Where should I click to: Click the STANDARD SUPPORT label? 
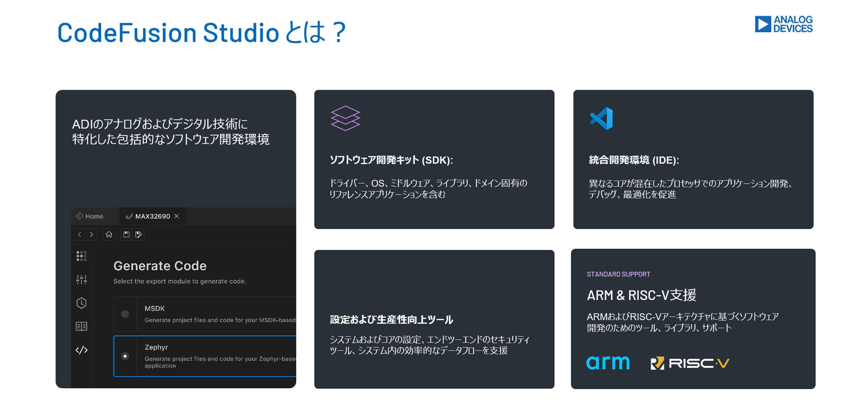pos(618,274)
